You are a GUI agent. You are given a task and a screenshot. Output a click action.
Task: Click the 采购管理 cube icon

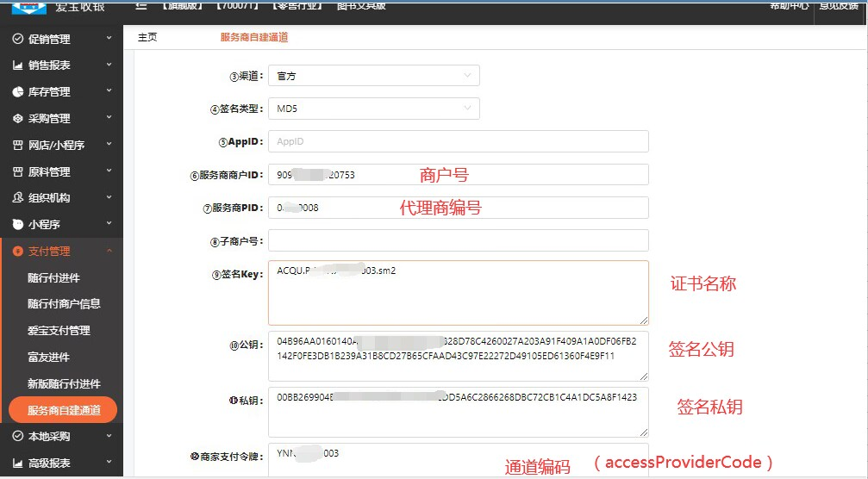pyautogui.click(x=17, y=119)
